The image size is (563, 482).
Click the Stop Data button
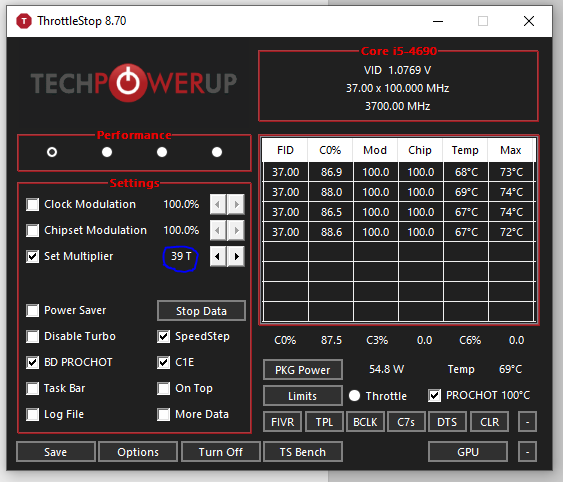coord(201,311)
